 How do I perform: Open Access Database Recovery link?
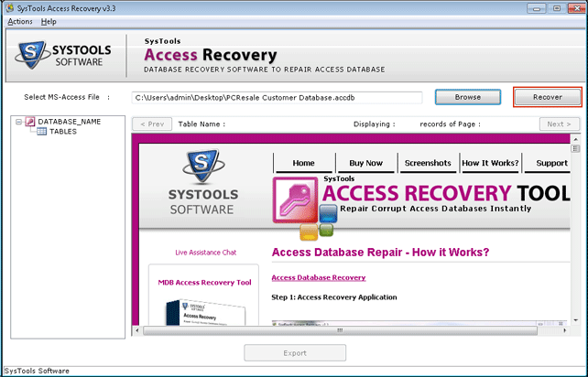319,277
